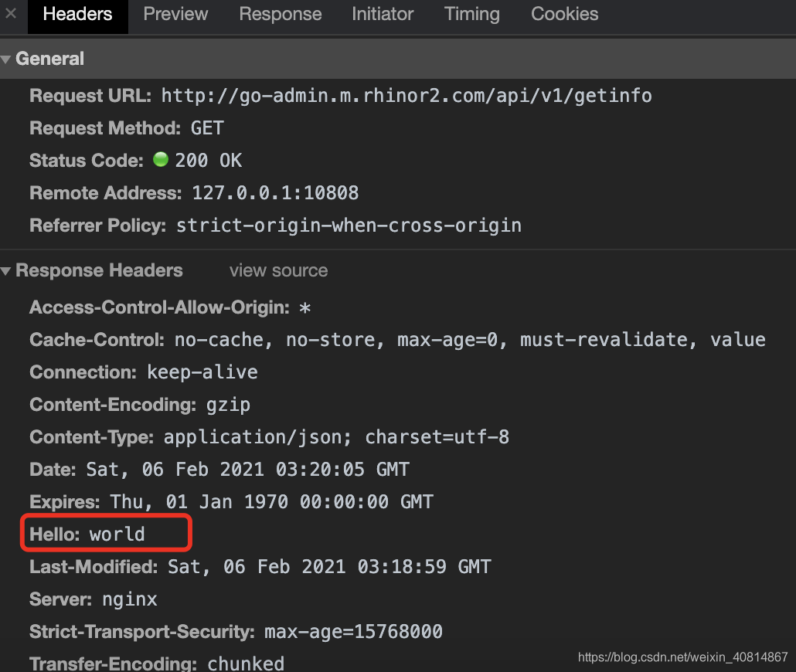Select the gzip content encoding value
The image size is (796, 672).
pos(229,405)
